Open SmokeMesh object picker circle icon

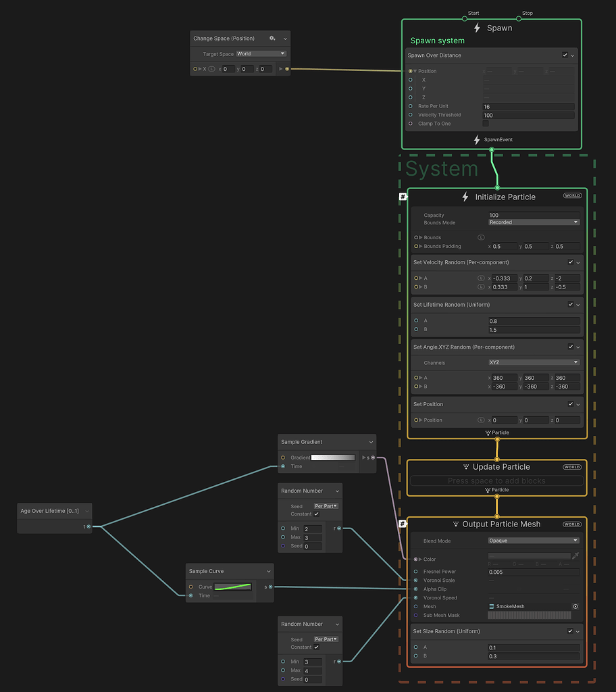pyautogui.click(x=575, y=606)
